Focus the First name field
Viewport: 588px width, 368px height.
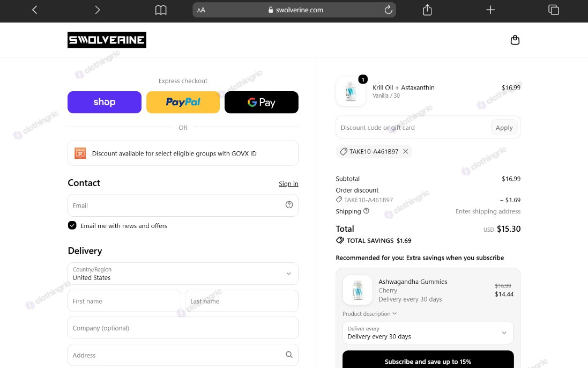pos(124,301)
